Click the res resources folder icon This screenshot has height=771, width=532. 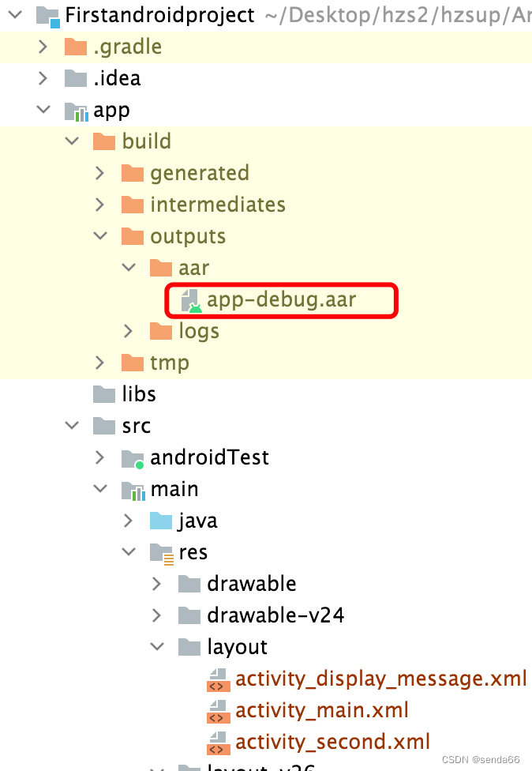click(161, 553)
